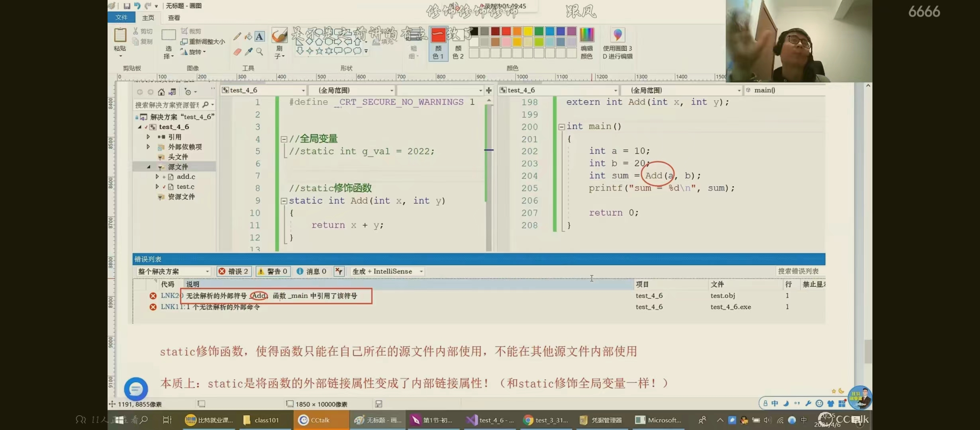980x430 pixels.
Task: Pick the green color swatch
Action: (x=539, y=31)
